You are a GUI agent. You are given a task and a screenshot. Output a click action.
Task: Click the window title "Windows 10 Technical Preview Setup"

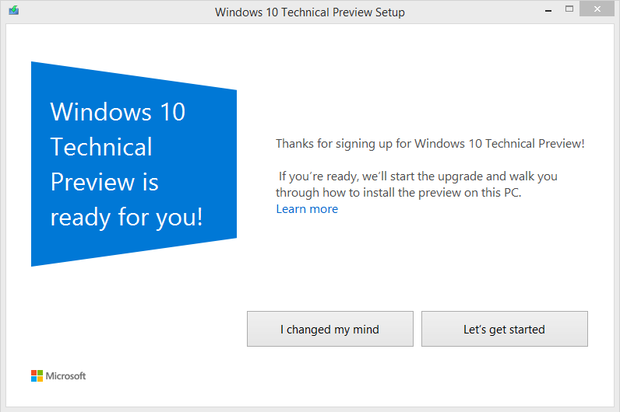pos(309,13)
